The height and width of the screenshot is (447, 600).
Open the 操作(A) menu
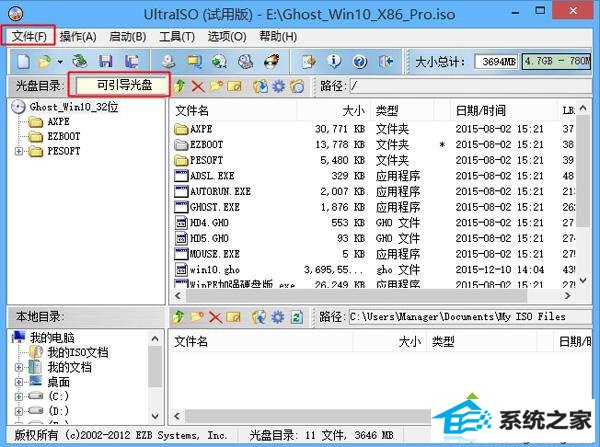[78, 36]
